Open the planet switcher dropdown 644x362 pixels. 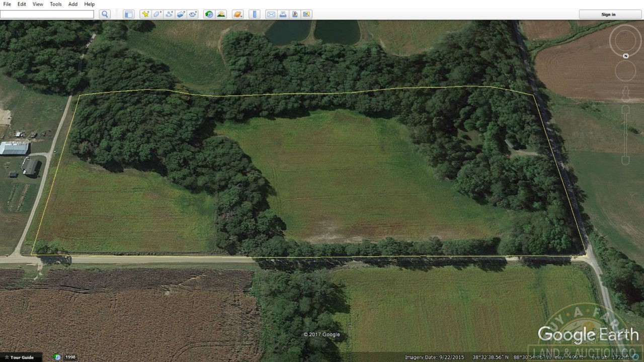(x=237, y=14)
